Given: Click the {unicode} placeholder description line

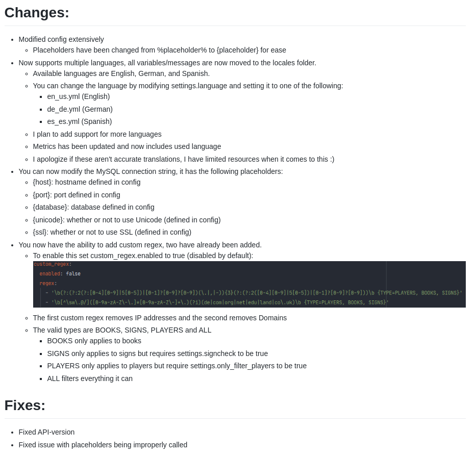Looking at the screenshot, I should pyautogui.click(x=127, y=220).
